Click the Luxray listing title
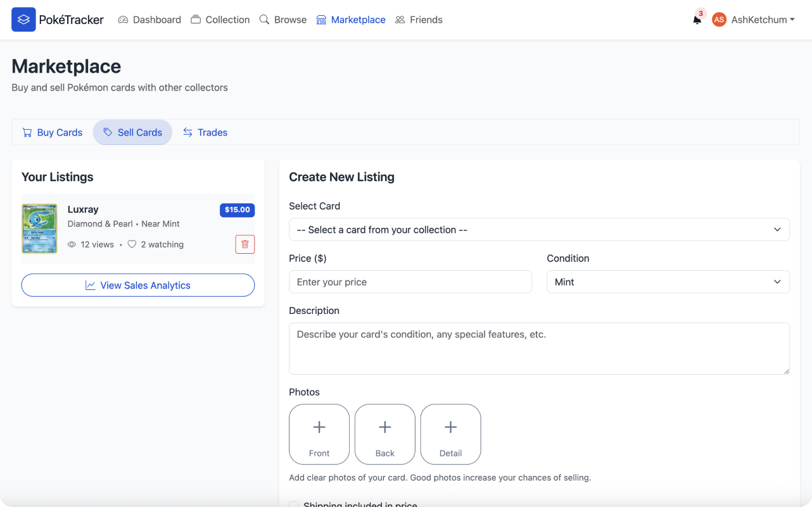The image size is (812, 507). (83, 210)
